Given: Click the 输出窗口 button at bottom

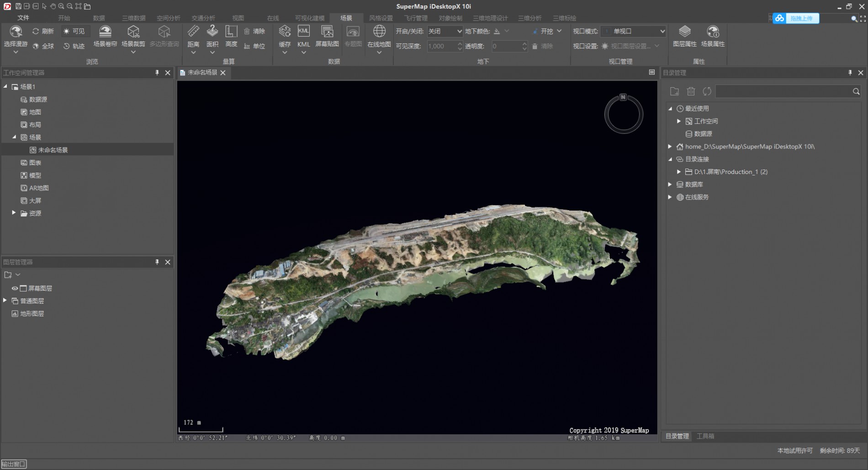Looking at the screenshot, I should click(14, 464).
